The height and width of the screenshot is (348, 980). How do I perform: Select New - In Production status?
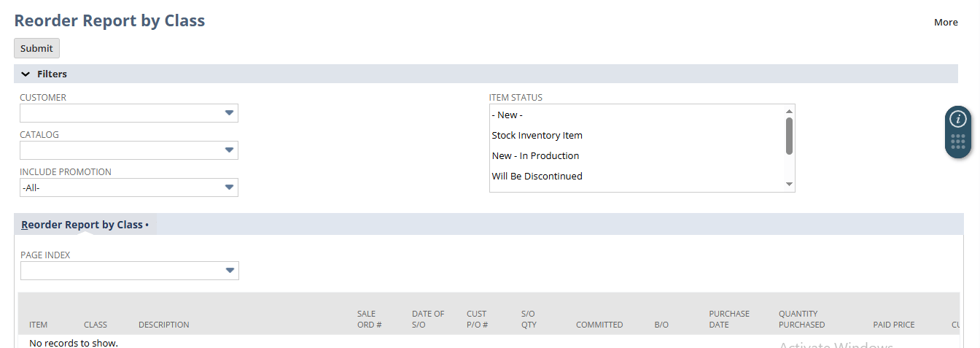[x=535, y=155]
